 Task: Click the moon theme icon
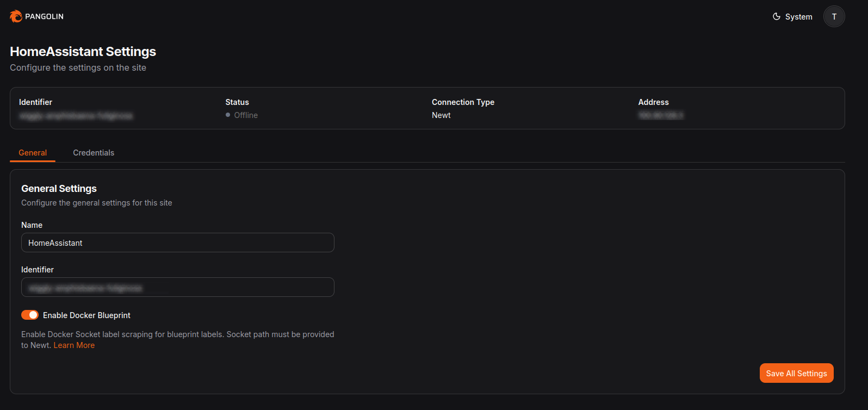point(777,17)
